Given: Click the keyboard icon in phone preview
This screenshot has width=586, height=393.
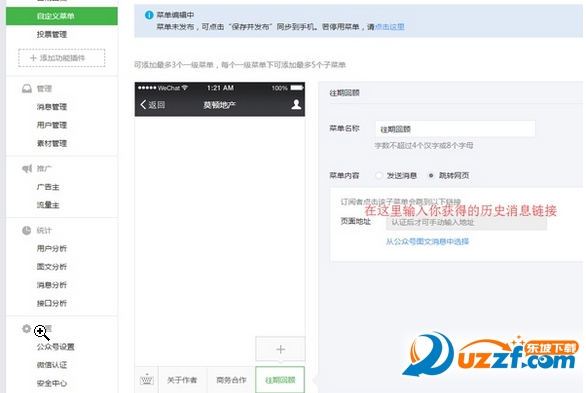Looking at the screenshot, I should (x=146, y=380).
